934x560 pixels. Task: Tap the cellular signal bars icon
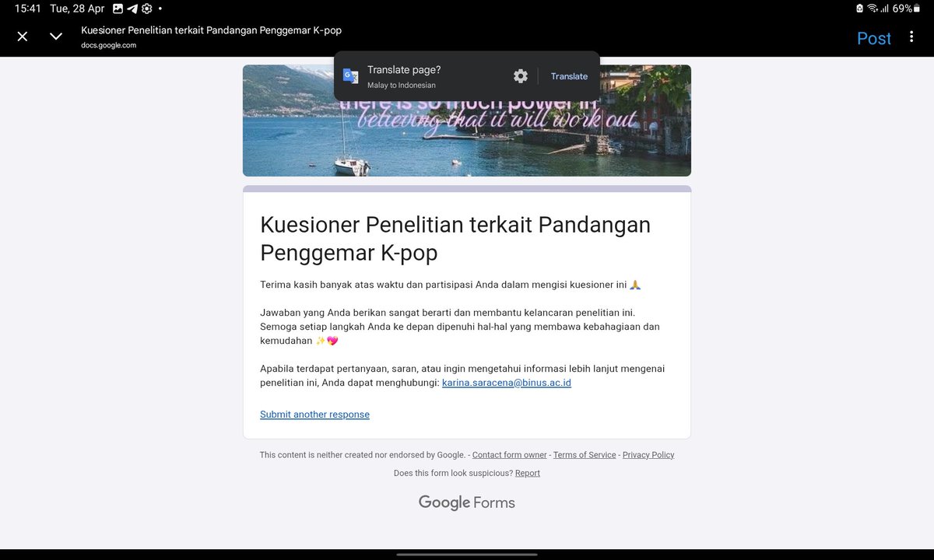pyautogui.click(x=885, y=9)
